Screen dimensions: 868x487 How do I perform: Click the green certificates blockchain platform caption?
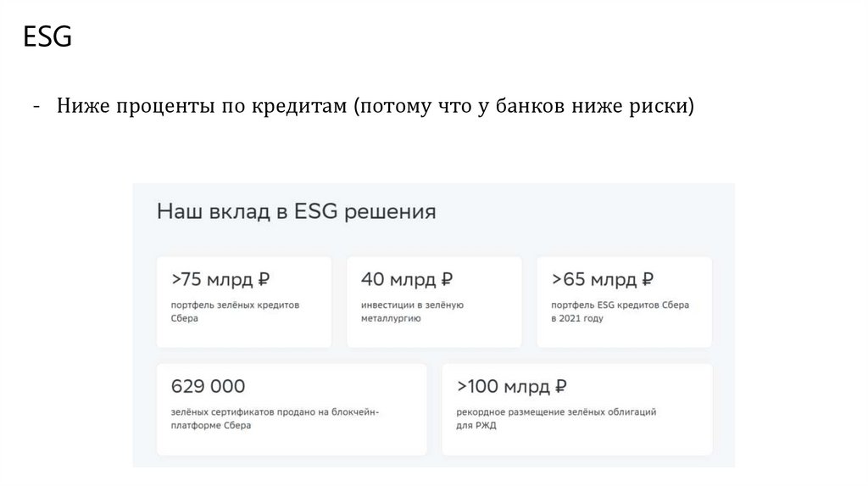click(275, 419)
